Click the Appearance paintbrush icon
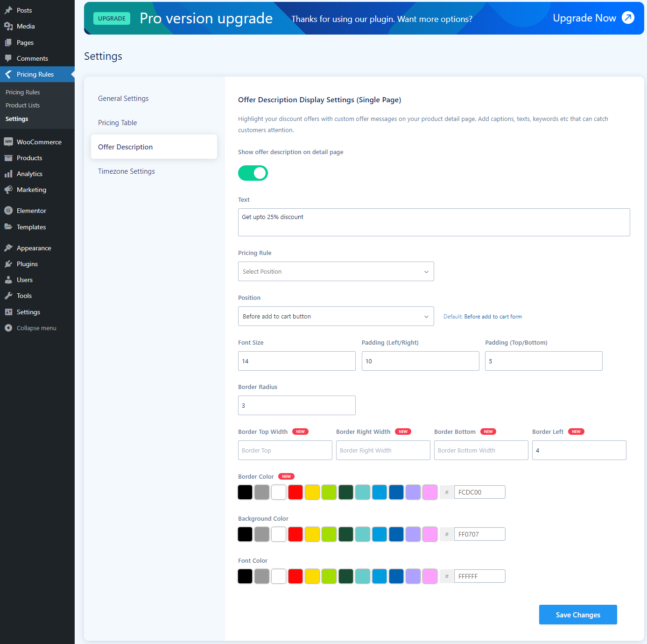Image resolution: width=647 pixels, height=644 pixels. click(x=8, y=248)
